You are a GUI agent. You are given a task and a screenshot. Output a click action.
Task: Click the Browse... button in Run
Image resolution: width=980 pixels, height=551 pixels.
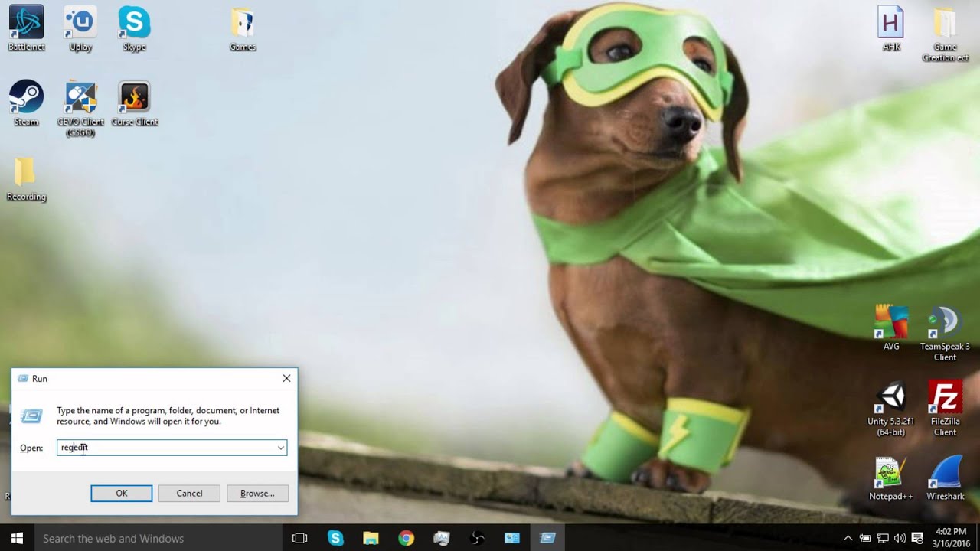click(257, 494)
